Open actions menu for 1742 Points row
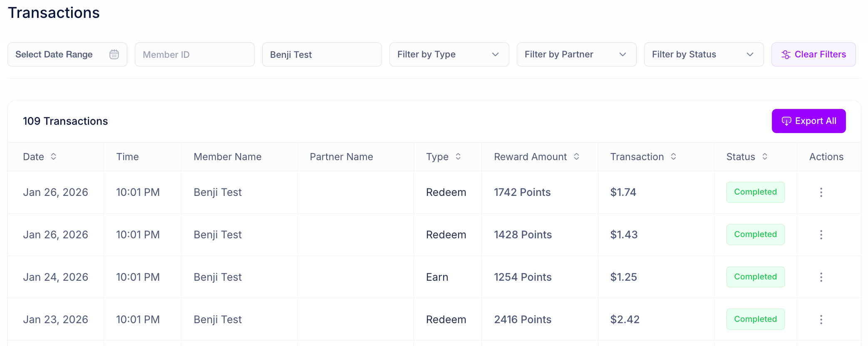868x346 pixels. click(821, 192)
